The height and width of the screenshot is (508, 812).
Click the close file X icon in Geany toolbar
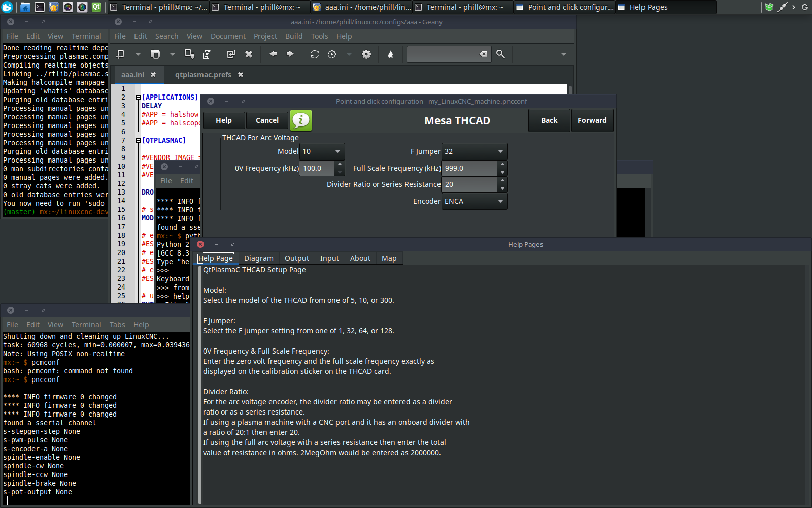pyautogui.click(x=249, y=54)
